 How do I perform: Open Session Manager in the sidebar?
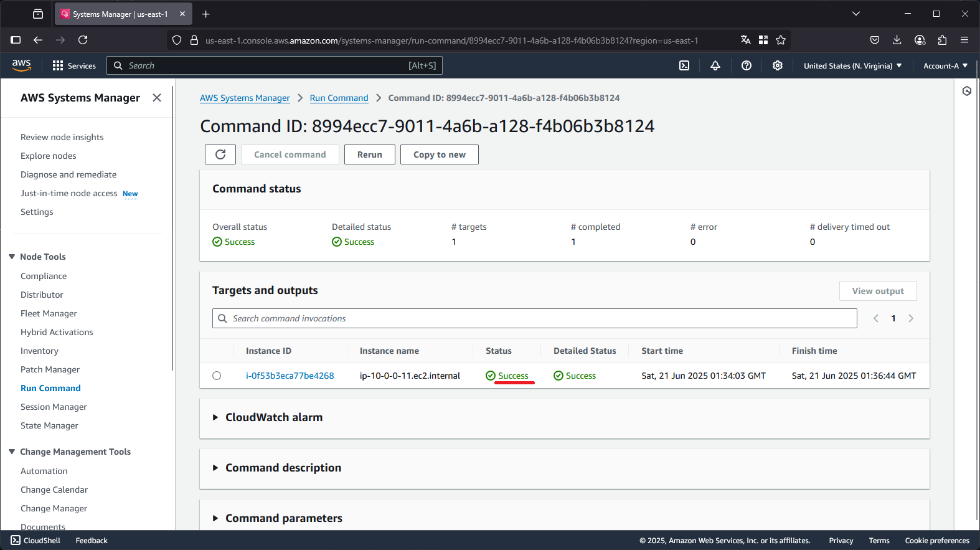(x=54, y=407)
